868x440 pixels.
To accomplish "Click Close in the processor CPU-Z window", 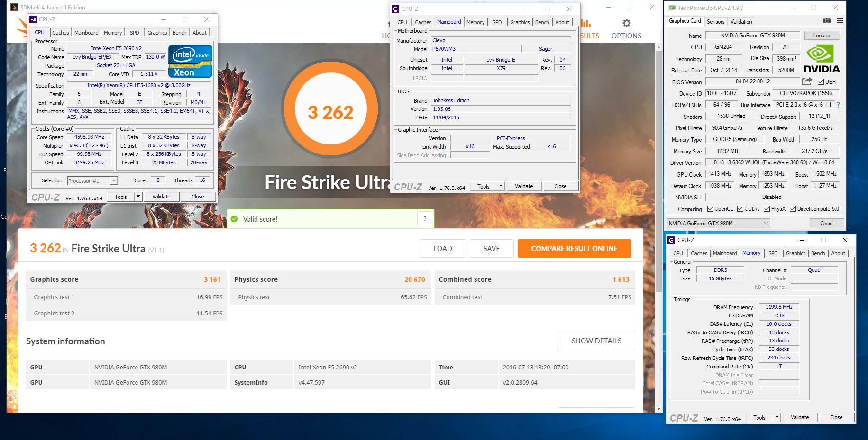I will coord(198,197).
